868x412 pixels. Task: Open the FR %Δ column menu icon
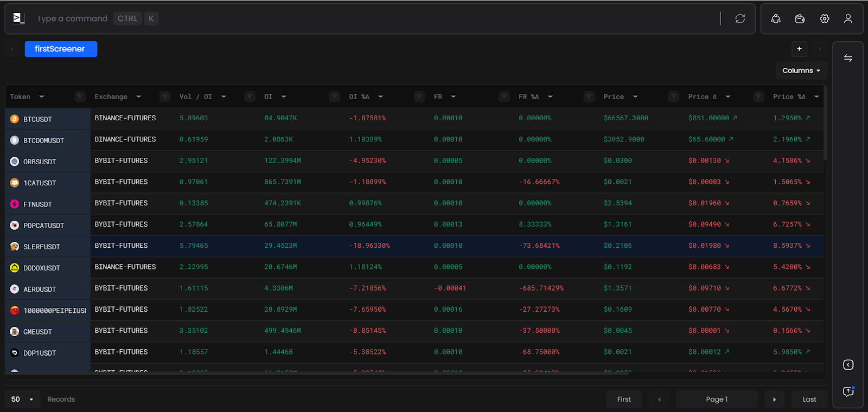click(550, 96)
